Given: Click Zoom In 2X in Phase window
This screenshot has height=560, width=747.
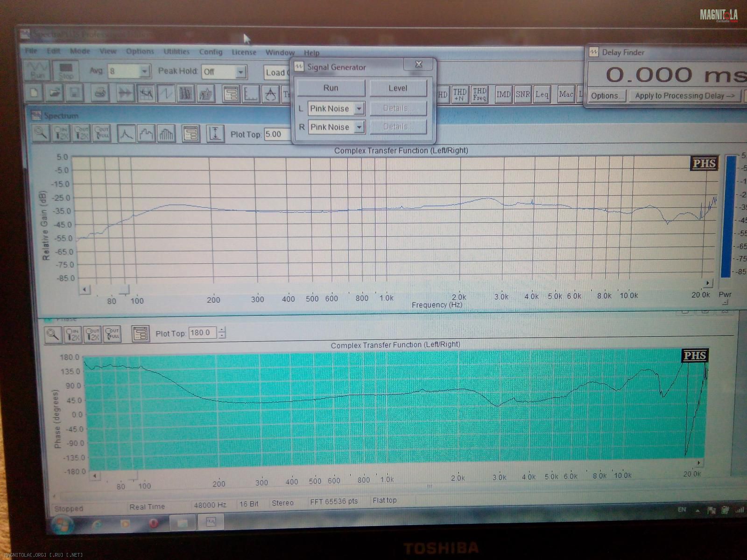Looking at the screenshot, I should tap(73, 334).
